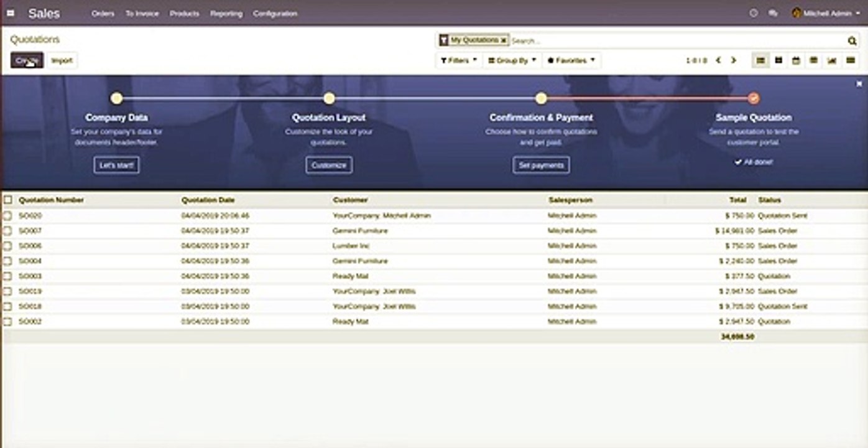
Task: Click the search magnifier icon
Action: click(852, 41)
